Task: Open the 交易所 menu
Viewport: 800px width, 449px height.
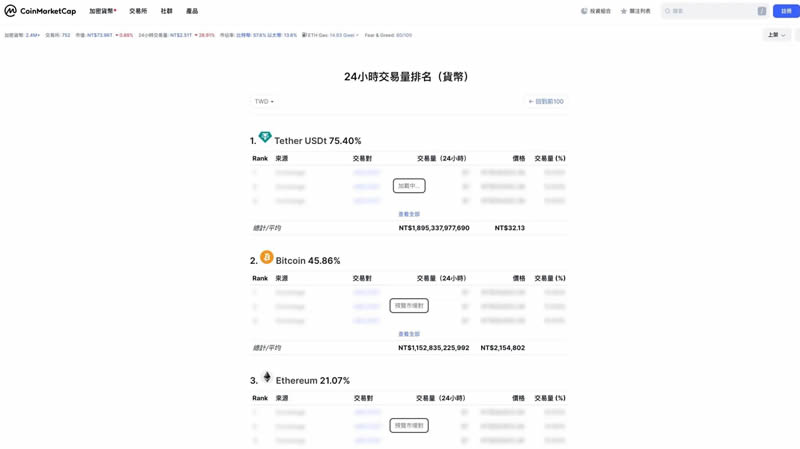Action: click(138, 11)
